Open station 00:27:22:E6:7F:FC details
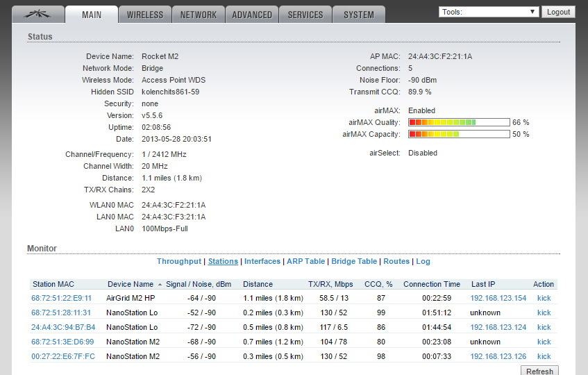The image size is (588, 375). [63, 357]
